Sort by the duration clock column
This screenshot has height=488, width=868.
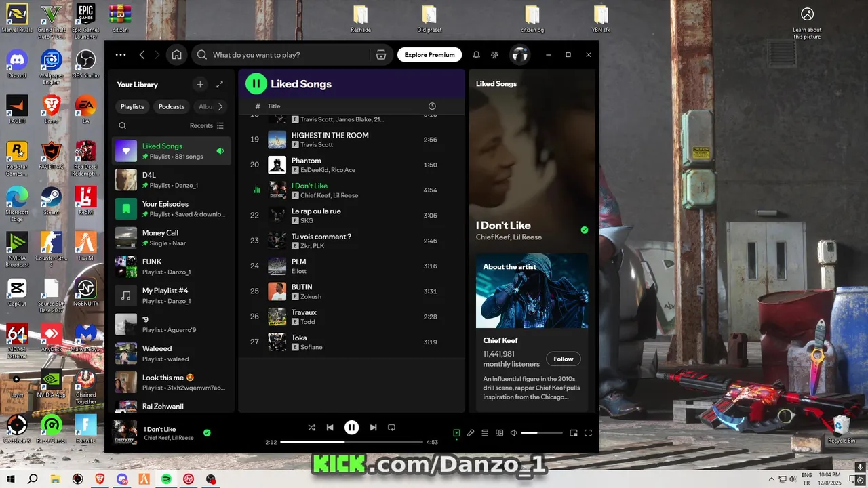pyautogui.click(x=432, y=106)
